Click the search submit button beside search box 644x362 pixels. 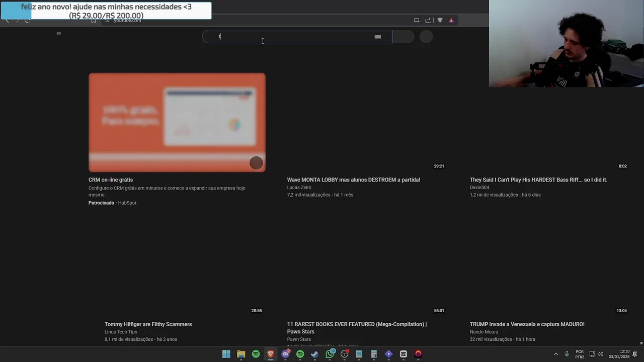(x=404, y=36)
